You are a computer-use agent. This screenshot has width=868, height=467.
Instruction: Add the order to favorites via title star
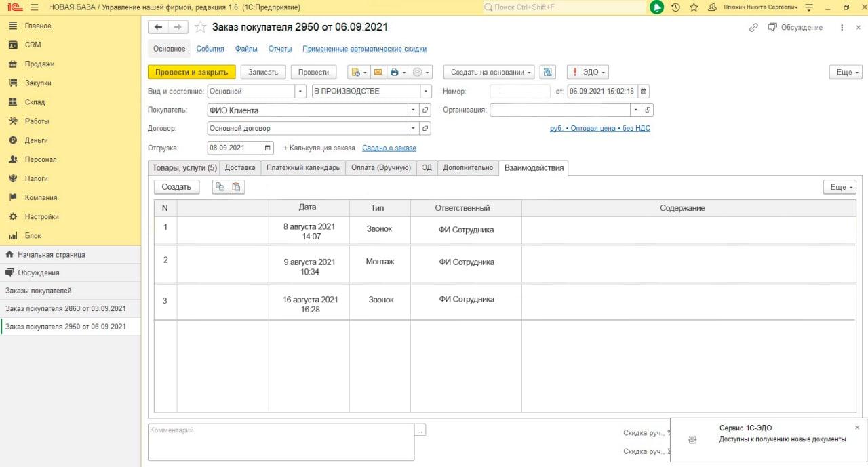tap(200, 27)
